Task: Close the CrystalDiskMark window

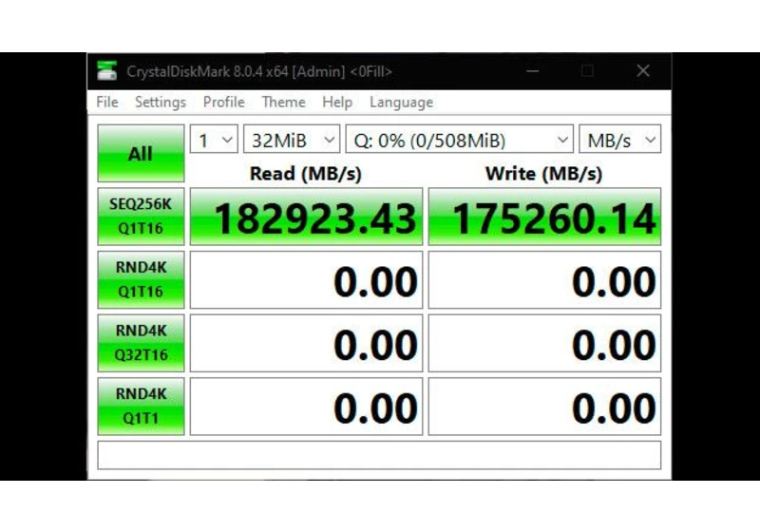Action: pyautogui.click(x=643, y=70)
